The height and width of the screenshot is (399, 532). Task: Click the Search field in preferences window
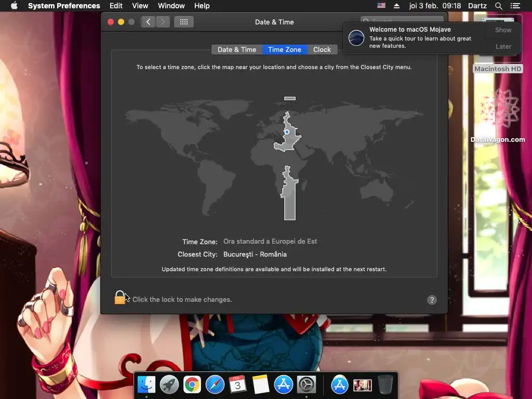coord(402,20)
